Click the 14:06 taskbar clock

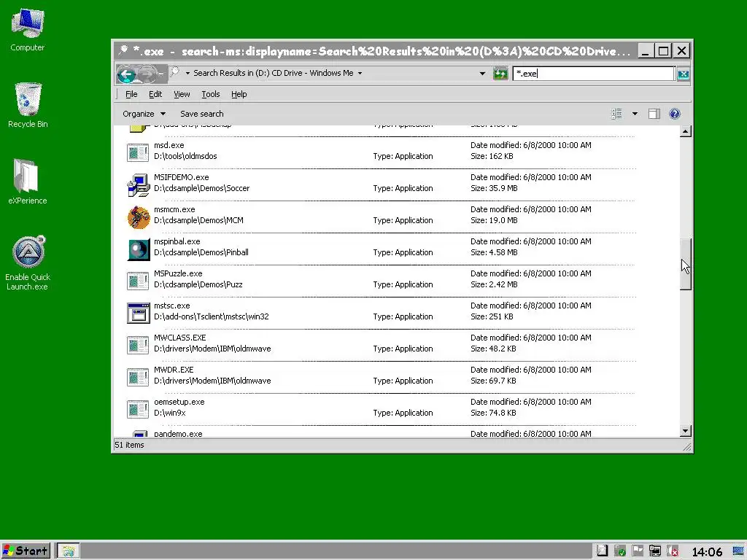707,551
